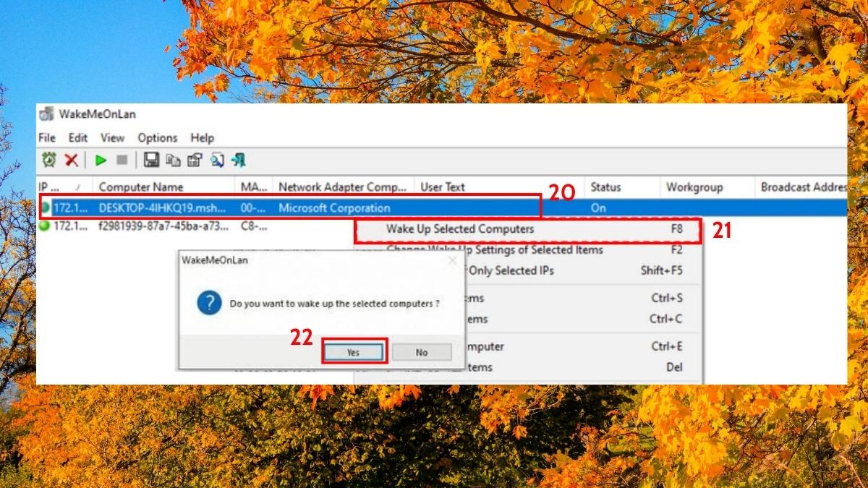This screenshot has width=868, height=488.
Task: Click No to cancel the wake-up dialog
Action: coord(422,352)
